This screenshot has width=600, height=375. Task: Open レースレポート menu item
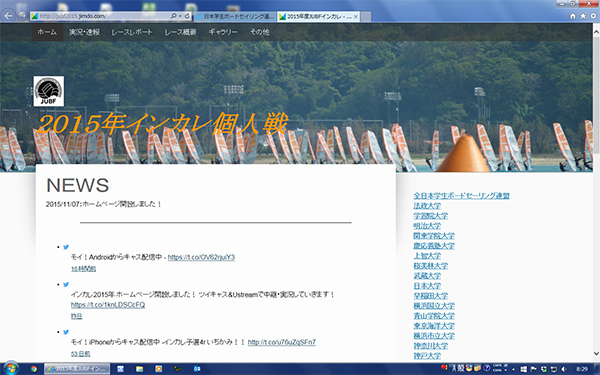tap(132, 32)
